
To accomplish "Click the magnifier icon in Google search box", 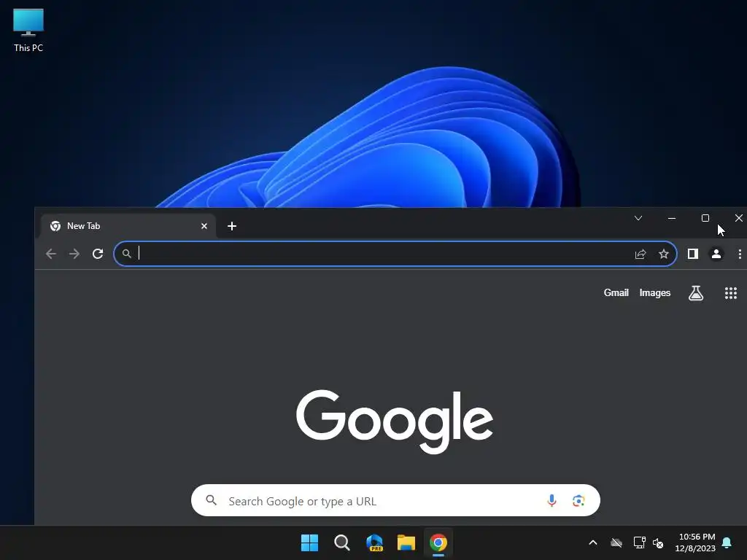I will (211, 500).
